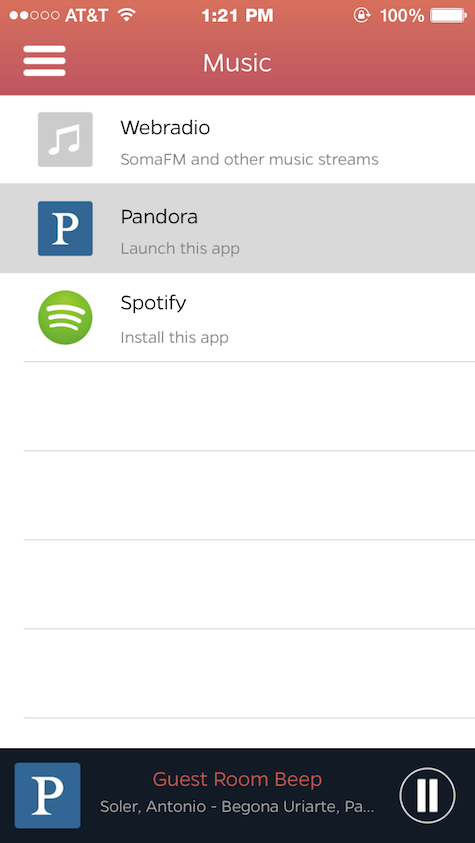Open the "Guest Room Beep" track title
475x843 pixels.
pos(238,779)
